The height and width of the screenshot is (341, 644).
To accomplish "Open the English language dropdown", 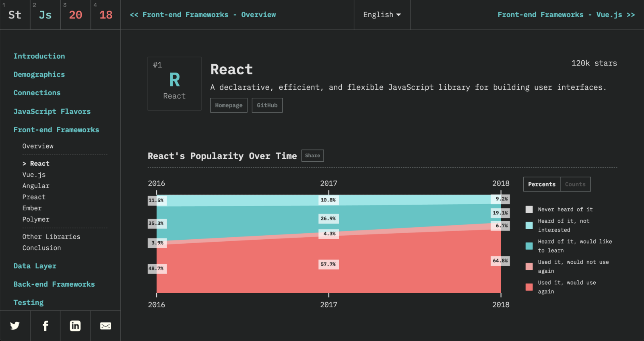I will (x=382, y=14).
